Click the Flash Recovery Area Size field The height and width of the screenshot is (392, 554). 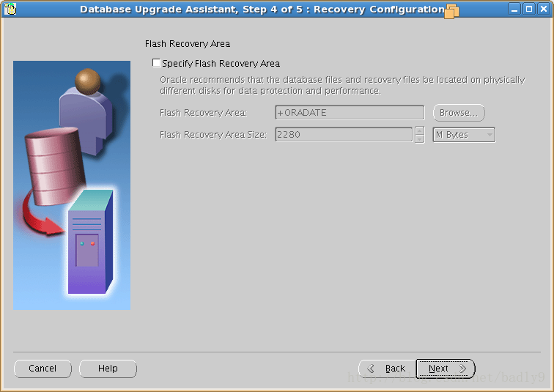(x=344, y=135)
